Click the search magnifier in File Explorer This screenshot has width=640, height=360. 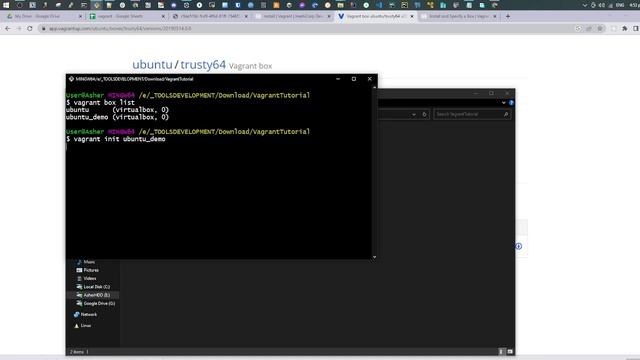point(506,114)
